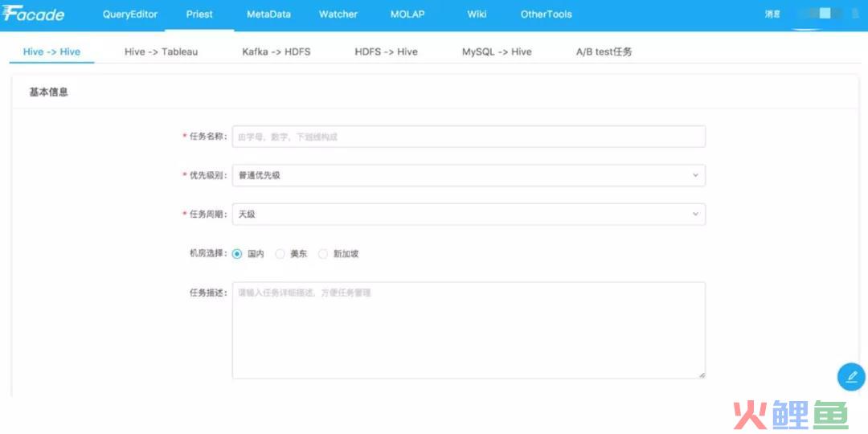Screen dimensions: 868x434
Task: Switch to the Hive -> Hive tab
Action: click(51, 51)
